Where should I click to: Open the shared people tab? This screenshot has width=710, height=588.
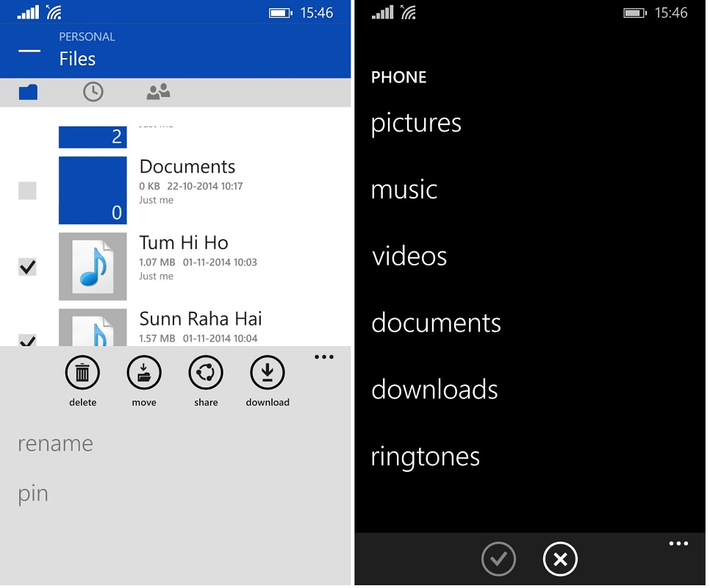(158, 92)
